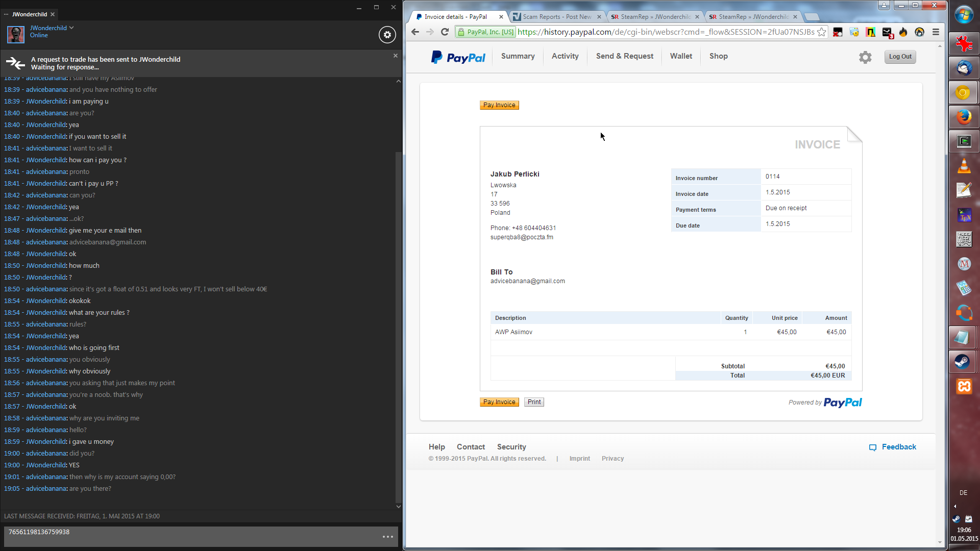Open the Help link in the footer
The height and width of the screenshot is (551, 980).
click(x=437, y=447)
